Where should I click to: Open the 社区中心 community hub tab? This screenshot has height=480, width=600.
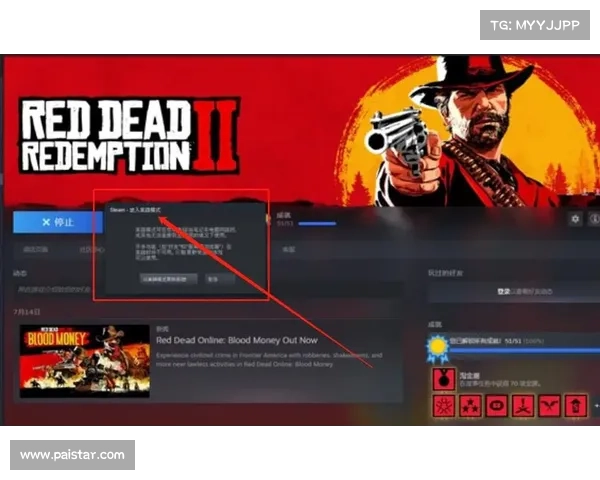[x=92, y=250]
